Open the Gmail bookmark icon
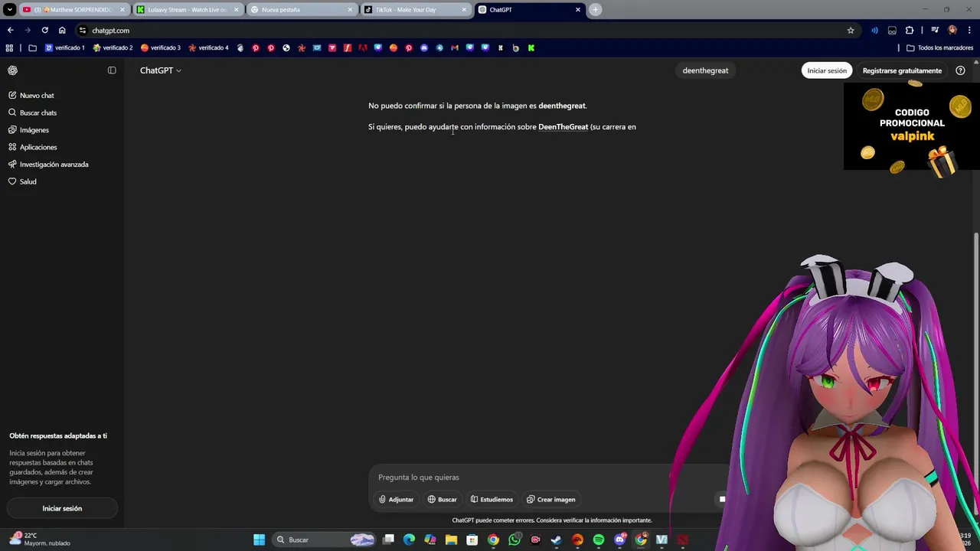The width and height of the screenshot is (980, 551). pyautogui.click(x=455, y=47)
